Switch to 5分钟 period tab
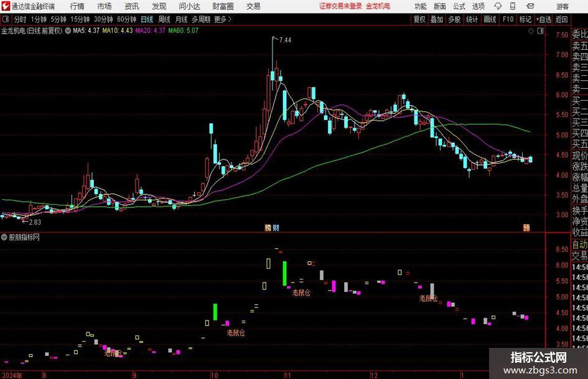This screenshot has height=379, width=588. point(58,19)
